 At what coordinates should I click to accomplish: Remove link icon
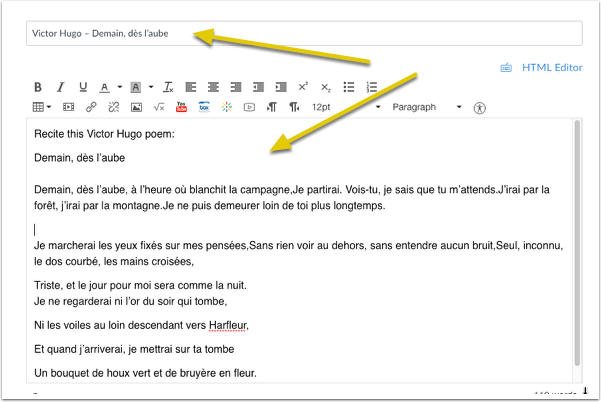[113, 107]
